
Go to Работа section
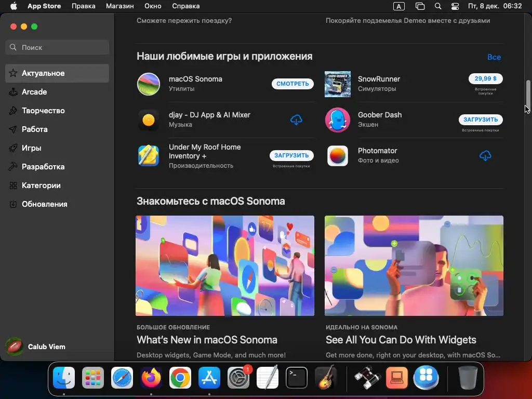pyautogui.click(x=57, y=129)
